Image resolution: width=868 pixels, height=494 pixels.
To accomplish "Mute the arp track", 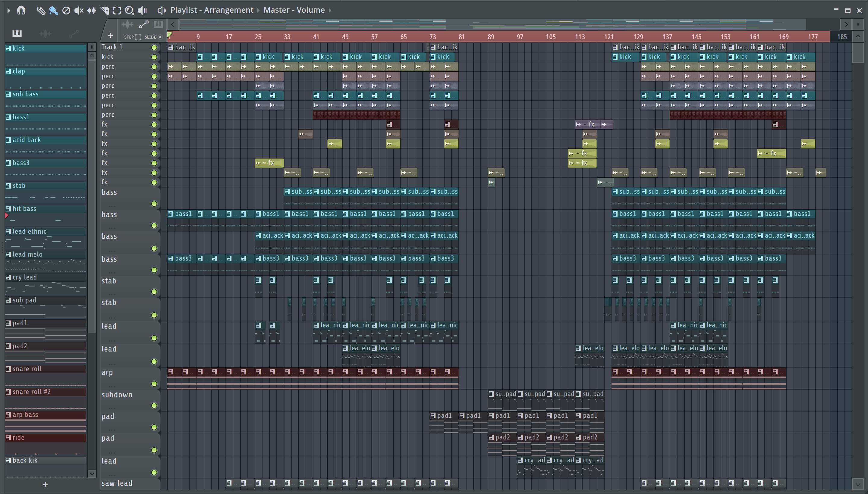I will tap(154, 384).
